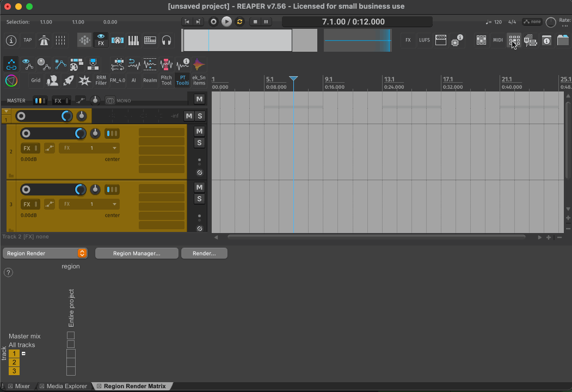572x392 pixels.
Task: Click the CPU chip info icon
Action: pos(457,40)
